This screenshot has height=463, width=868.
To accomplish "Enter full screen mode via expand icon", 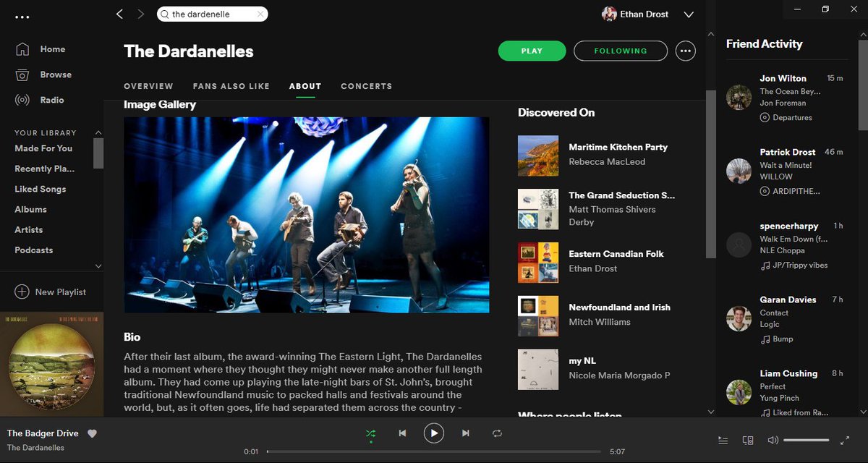I will pyautogui.click(x=844, y=440).
